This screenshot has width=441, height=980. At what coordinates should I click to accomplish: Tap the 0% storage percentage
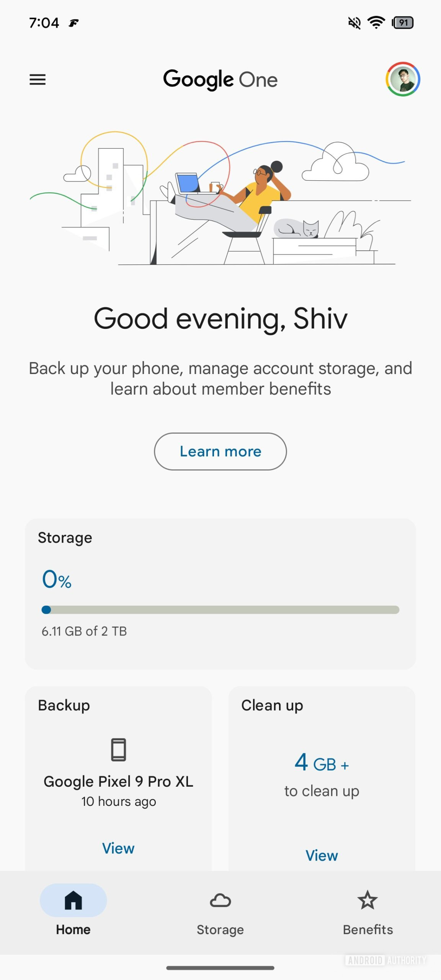[x=57, y=580]
